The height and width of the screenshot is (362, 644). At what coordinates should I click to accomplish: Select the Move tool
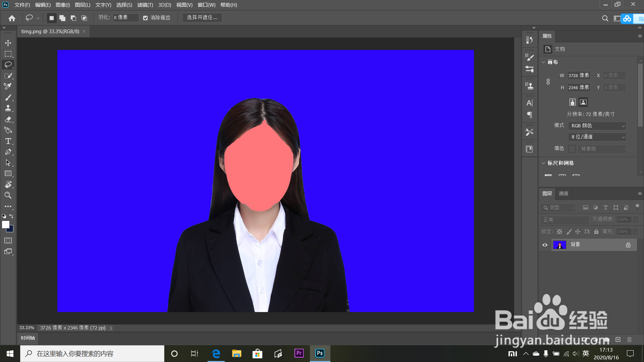coord(8,43)
